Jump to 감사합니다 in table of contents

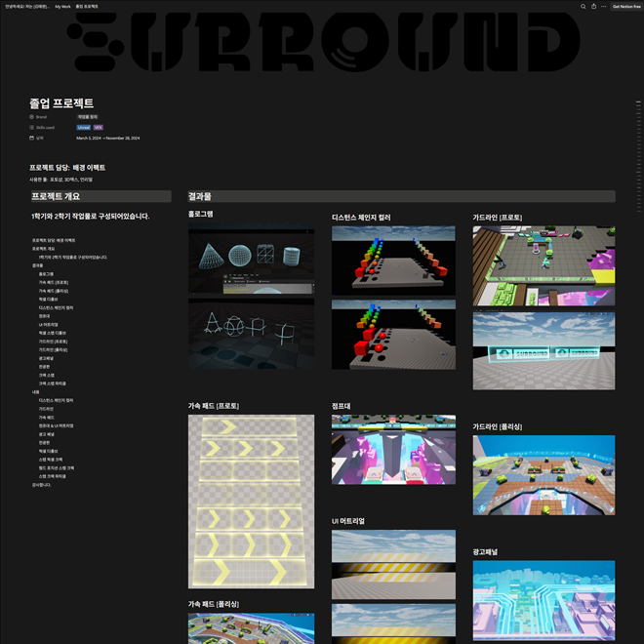[42, 485]
